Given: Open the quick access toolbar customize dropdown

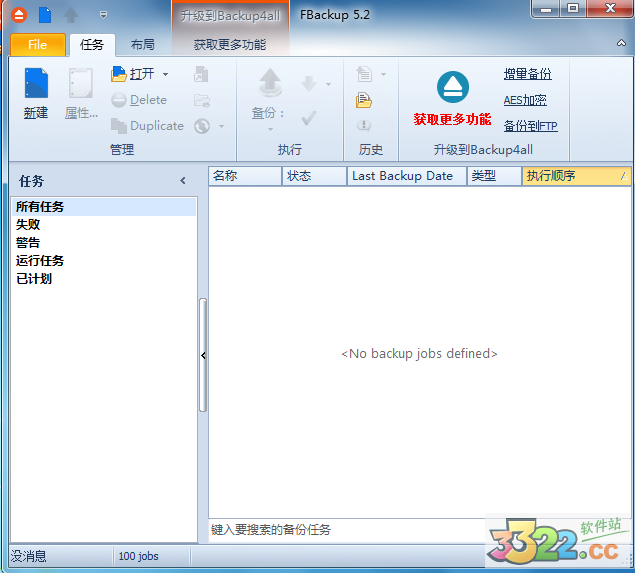Looking at the screenshot, I should 103,15.
